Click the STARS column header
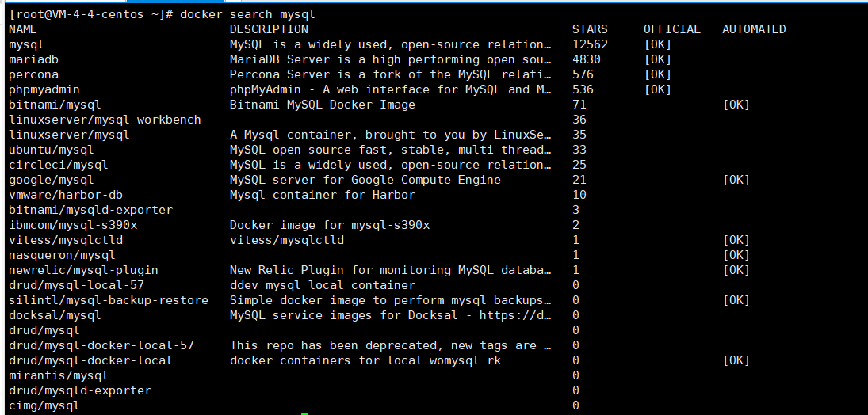 coord(590,29)
